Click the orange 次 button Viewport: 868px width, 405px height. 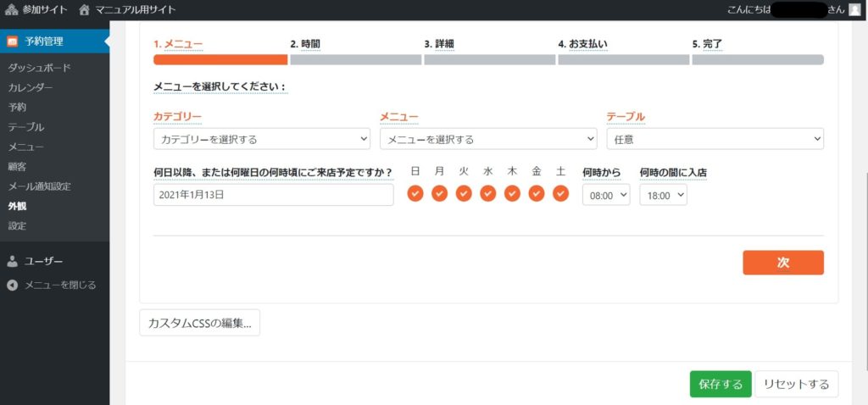(x=782, y=263)
